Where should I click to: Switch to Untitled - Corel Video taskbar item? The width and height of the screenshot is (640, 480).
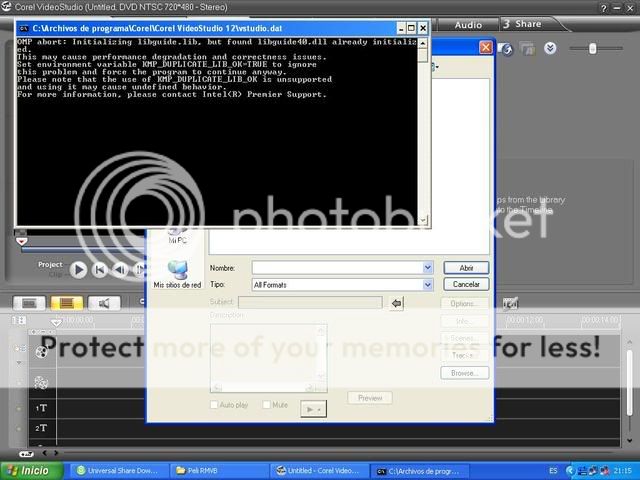(318, 471)
